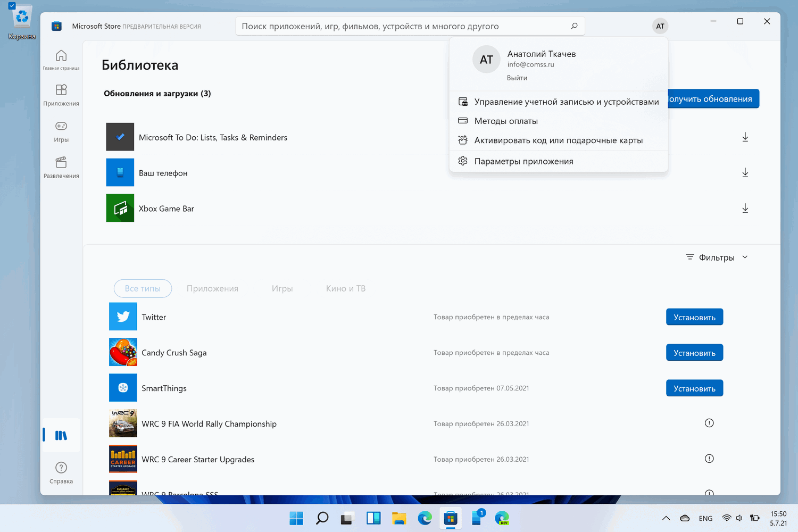Viewport: 798px width, 532px height.
Task: Install SmartThings
Action: click(694, 388)
